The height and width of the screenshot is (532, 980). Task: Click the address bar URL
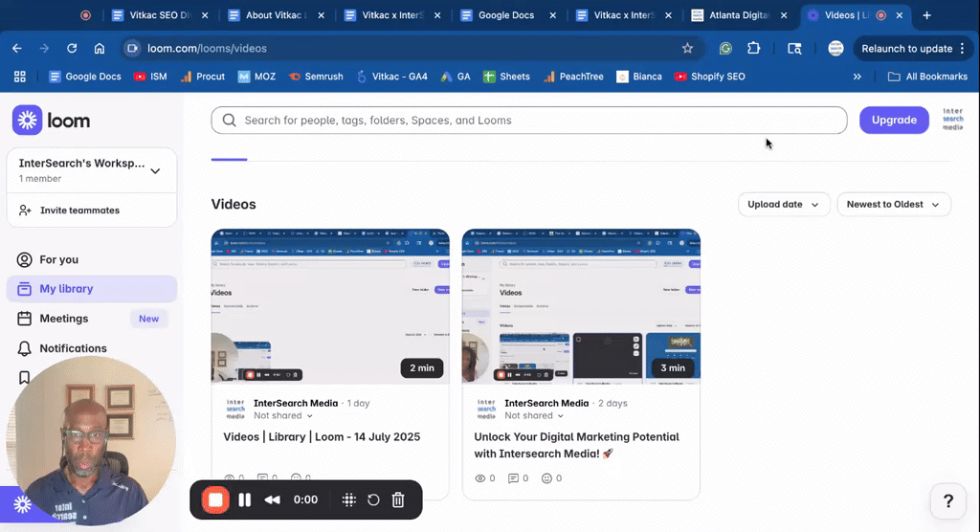[x=207, y=48]
